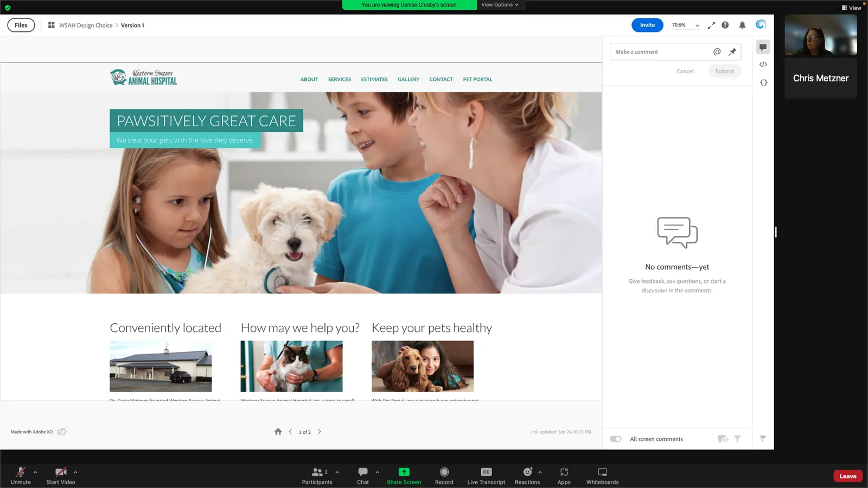
Task: Open View Options dropdown
Action: coord(500,5)
